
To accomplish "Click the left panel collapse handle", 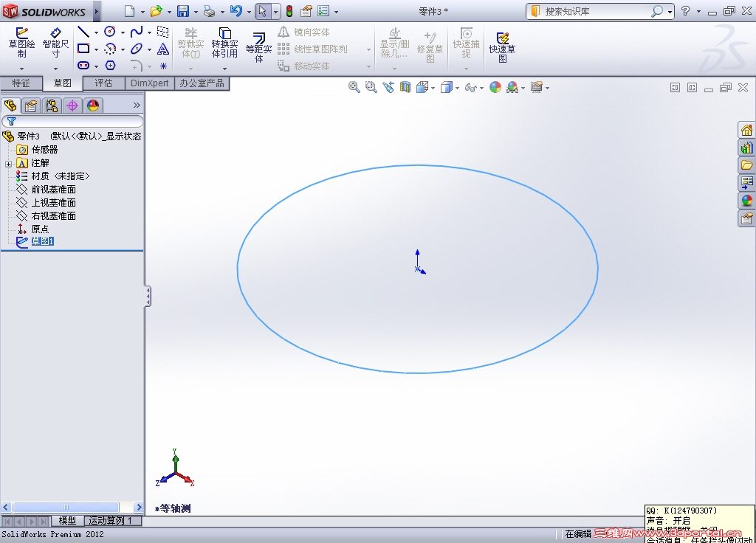I will [x=148, y=297].
